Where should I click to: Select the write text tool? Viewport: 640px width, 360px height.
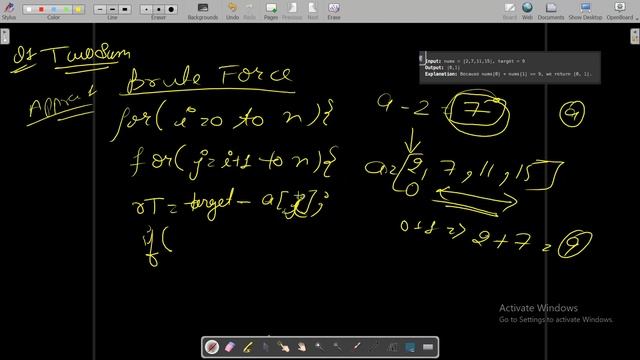[x=392, y=347]
